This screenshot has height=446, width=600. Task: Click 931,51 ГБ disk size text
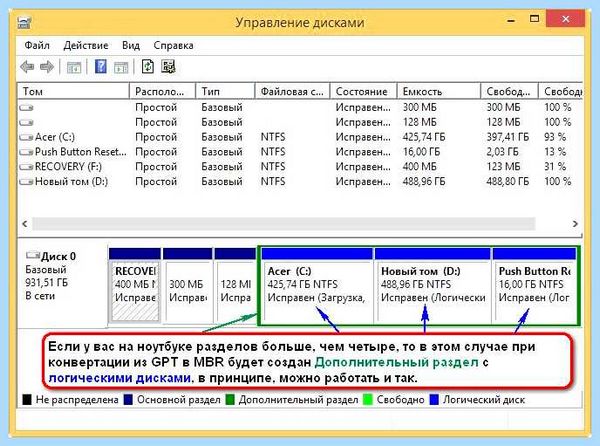click(46, 283)
